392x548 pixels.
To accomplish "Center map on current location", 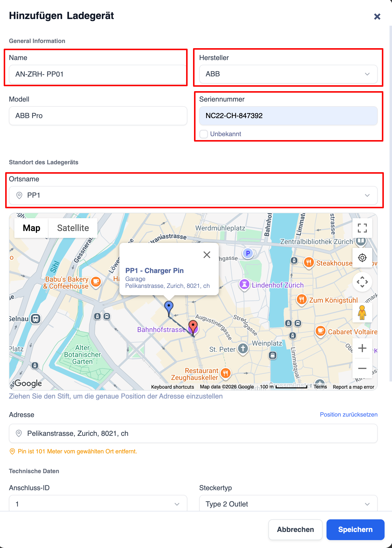I will (x=362, y=258).
